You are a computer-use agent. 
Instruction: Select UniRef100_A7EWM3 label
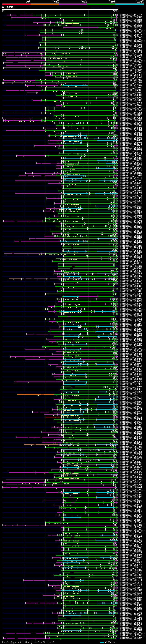point(131,291)
